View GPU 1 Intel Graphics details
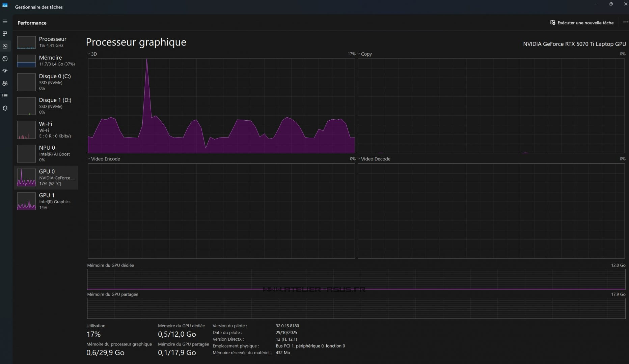Viewport: 629px width, 364px height. pyautogui.click(x=46, y=201)
